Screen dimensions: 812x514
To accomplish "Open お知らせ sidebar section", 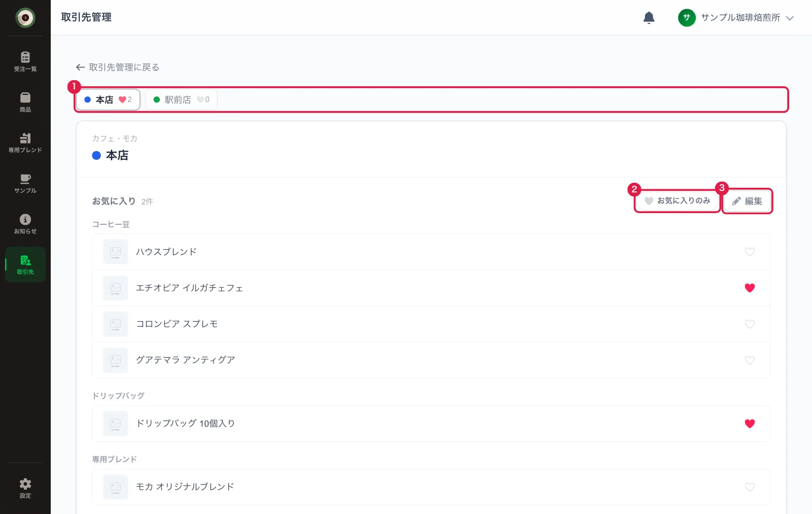I will pos(25,224).
